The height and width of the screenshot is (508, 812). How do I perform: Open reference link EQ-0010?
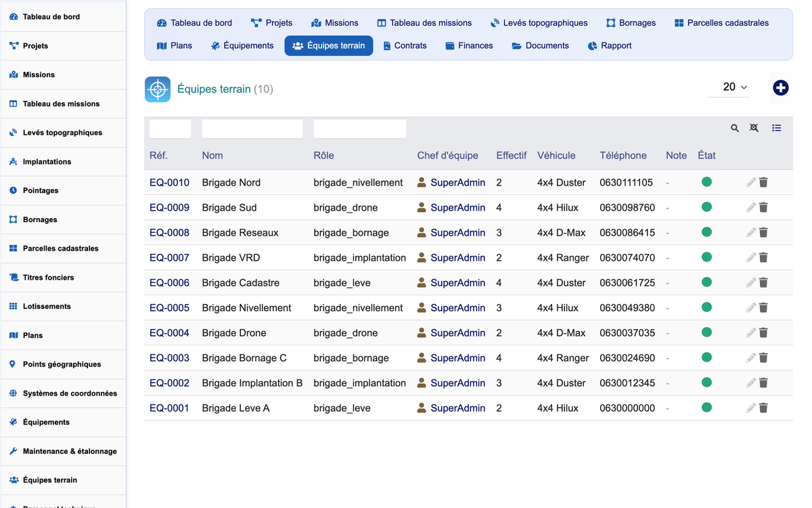169,183
